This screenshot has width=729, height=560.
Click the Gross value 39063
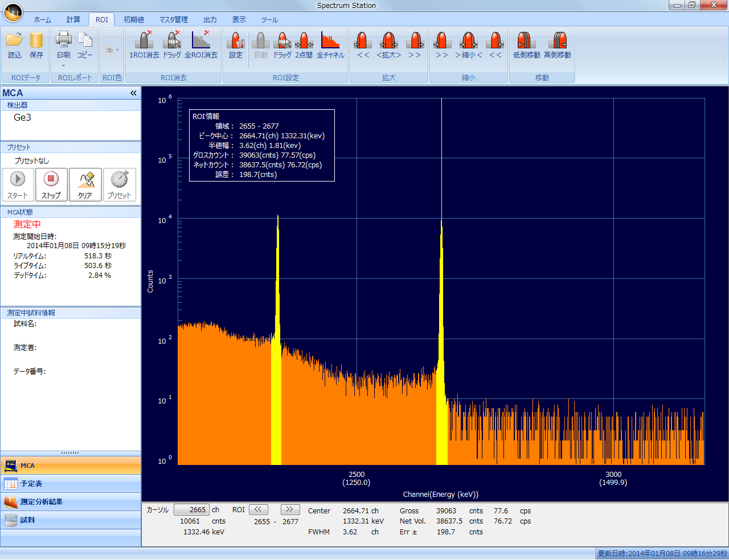click(447, 511)
